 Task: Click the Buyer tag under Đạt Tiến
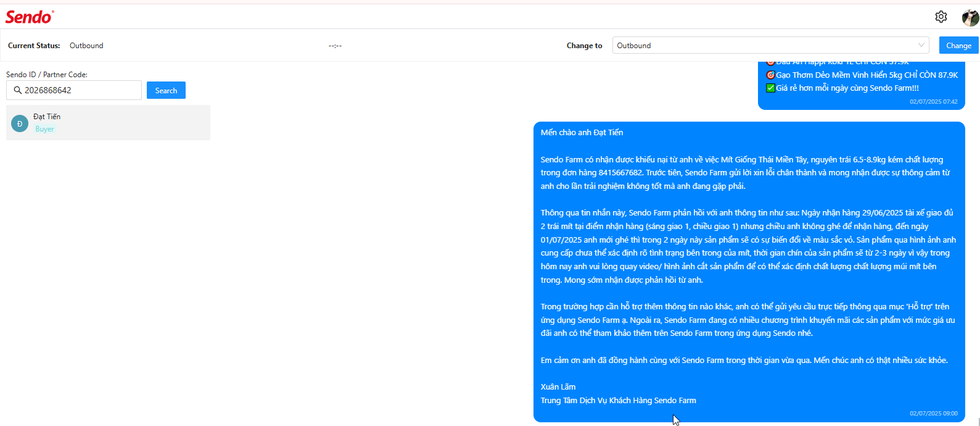point(44,129)
